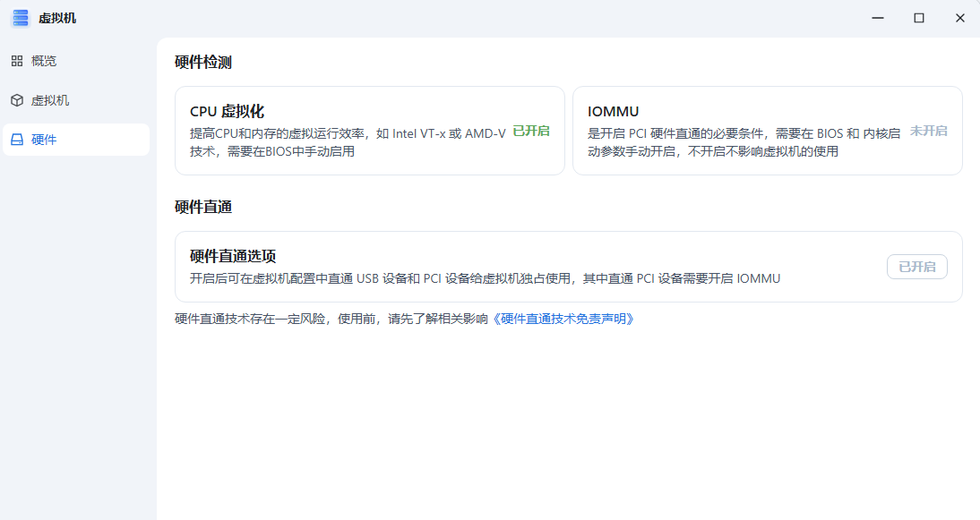Screen dimensions: 980x520
Task: Click the 概览 grid icon in sidebar
Action: [17, 61]
